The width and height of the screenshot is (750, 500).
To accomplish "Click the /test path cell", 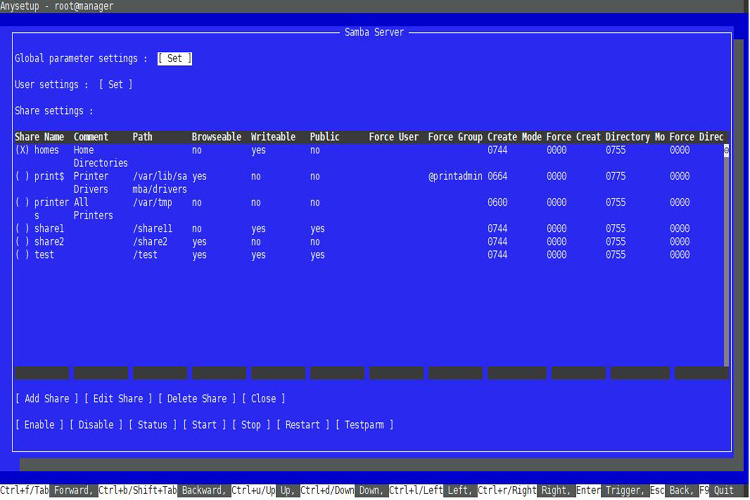I will (x=145, y=255).
